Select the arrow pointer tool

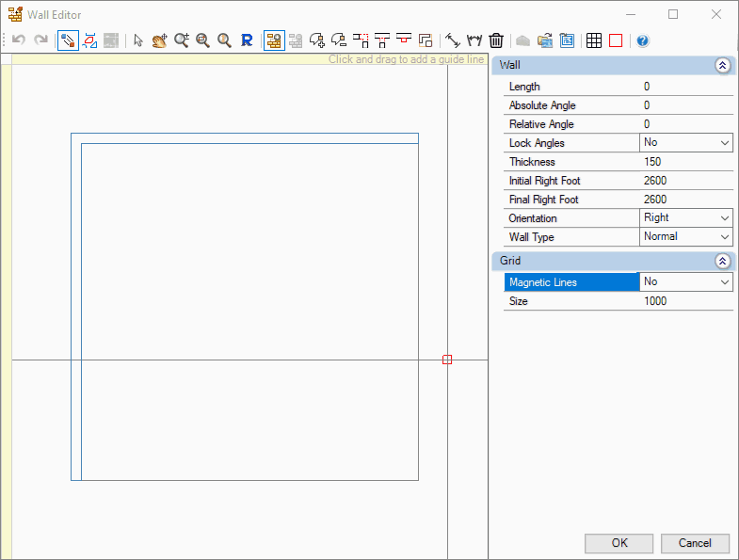(x=138, y=40)
